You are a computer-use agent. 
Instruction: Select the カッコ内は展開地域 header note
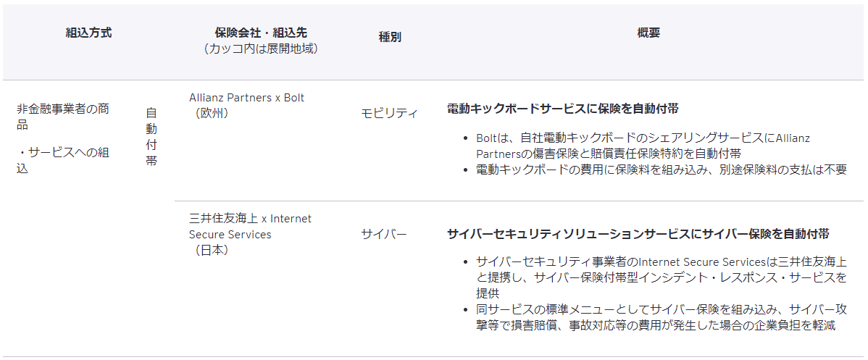tap(261, 49)
